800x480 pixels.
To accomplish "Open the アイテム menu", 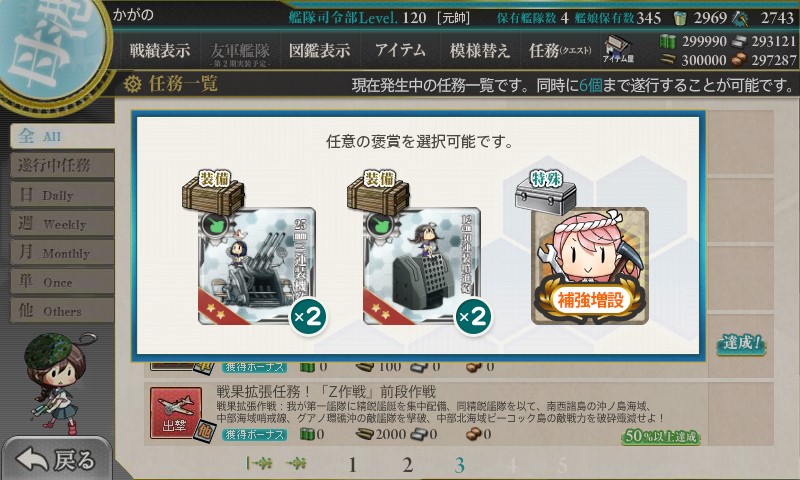I will click(400, 51).
